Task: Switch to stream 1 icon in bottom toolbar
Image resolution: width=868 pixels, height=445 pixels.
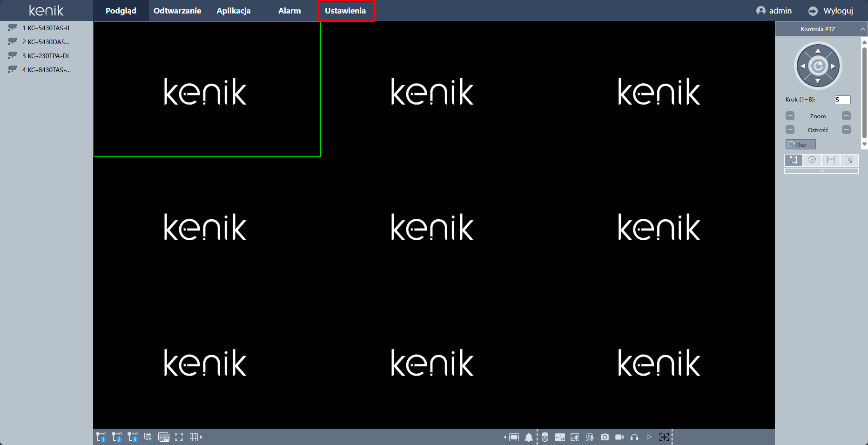Action: pos(101,437)
